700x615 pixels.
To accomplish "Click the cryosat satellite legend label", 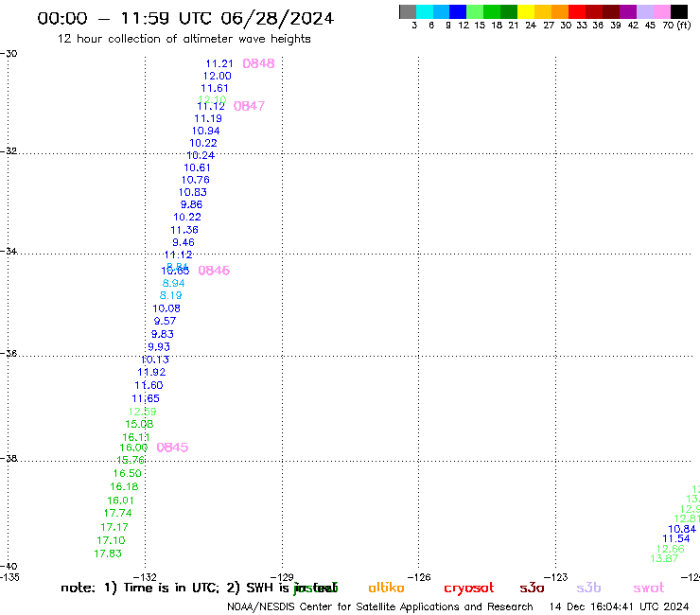I will (469, 589).
